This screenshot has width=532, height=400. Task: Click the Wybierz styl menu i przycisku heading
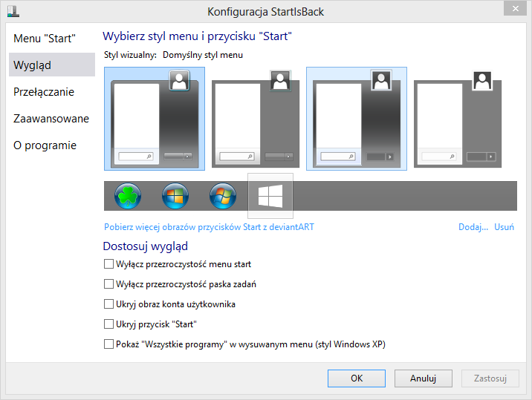(197, 36)
